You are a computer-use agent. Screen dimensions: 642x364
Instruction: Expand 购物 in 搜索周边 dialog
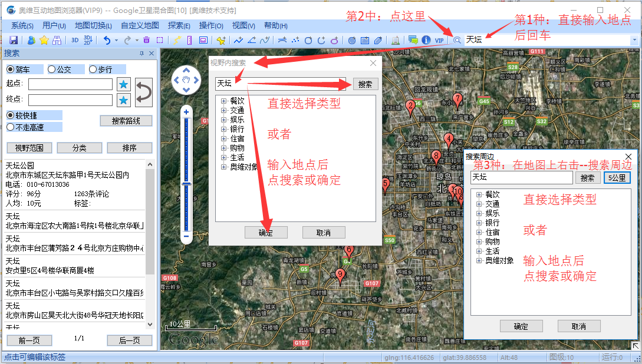479,241
